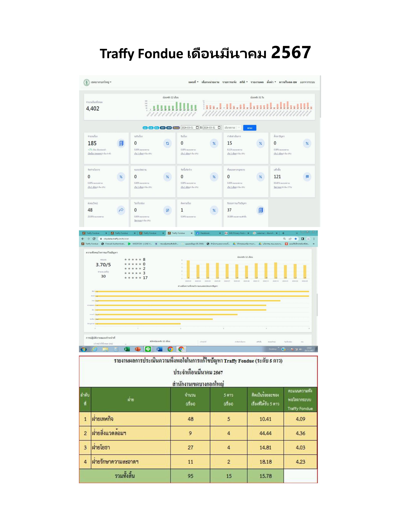
Task: Expand the bookmarks overflow chevron
Action: pyautogui.click(x=314, y=244)
